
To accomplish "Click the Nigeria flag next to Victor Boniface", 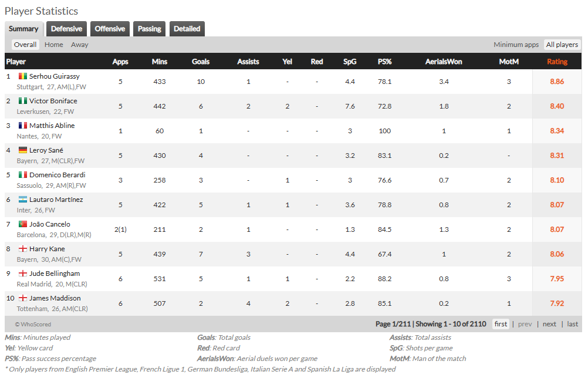I will (x=23, y=101).
